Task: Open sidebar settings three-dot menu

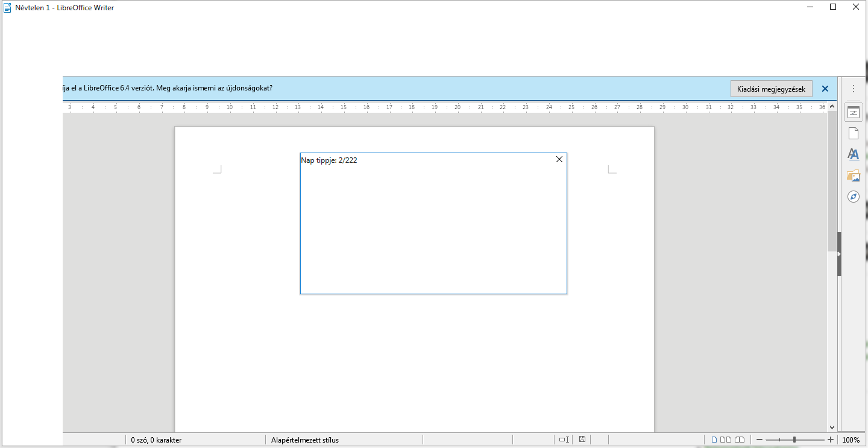Action: click(853, 89)
